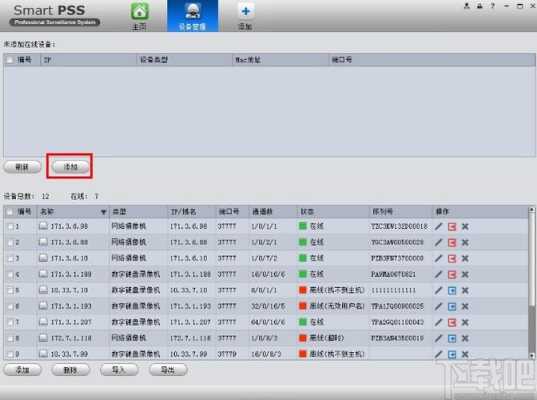Switch to the 设备管理 device management tab
This screenshot has width=537, height=400.
tap(192, 16)
